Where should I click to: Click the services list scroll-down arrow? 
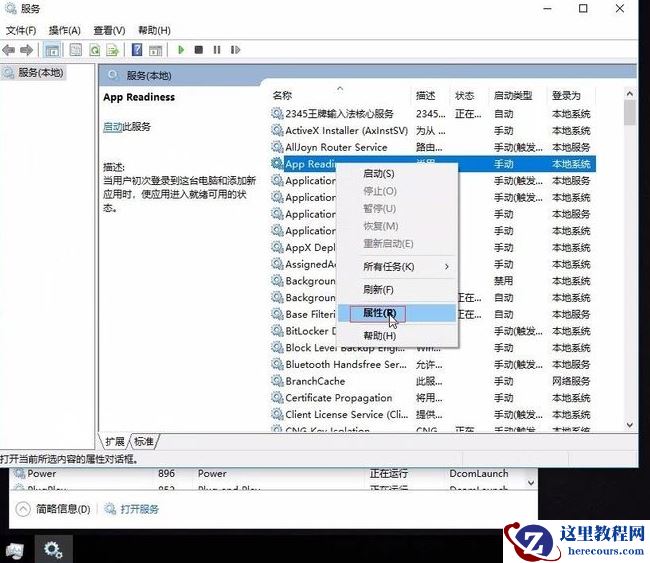point(630,425)
